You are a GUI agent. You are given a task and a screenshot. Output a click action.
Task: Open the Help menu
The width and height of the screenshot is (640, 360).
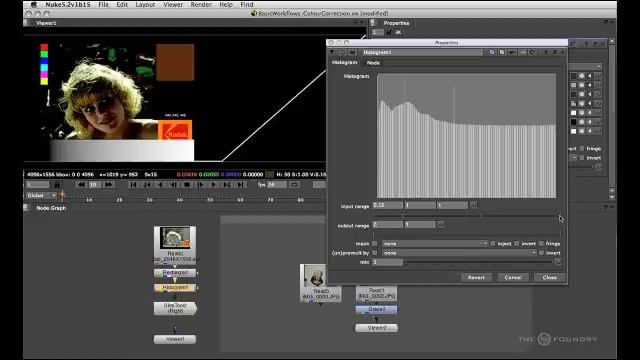click(226, 4)
